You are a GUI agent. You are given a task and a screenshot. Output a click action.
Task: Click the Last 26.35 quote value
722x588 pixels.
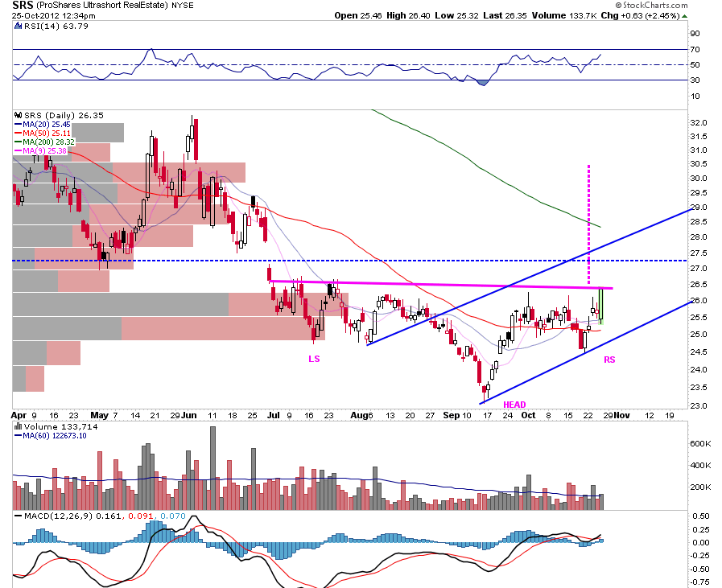pos(505,15)
